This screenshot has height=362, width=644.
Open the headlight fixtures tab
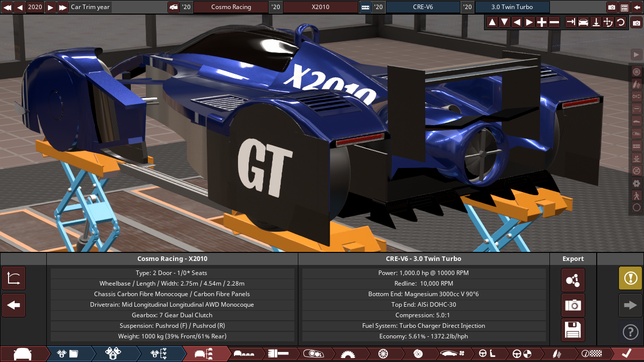(x=313, y=354)
